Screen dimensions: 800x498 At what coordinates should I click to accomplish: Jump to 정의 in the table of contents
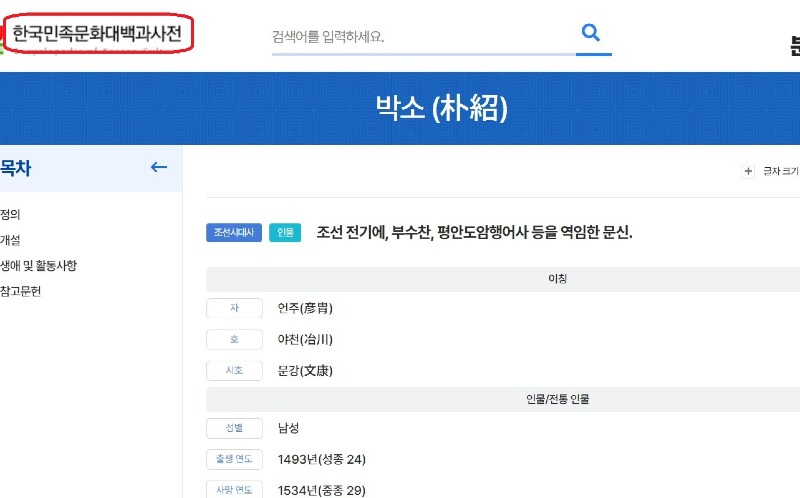click(x=10, y=214)
